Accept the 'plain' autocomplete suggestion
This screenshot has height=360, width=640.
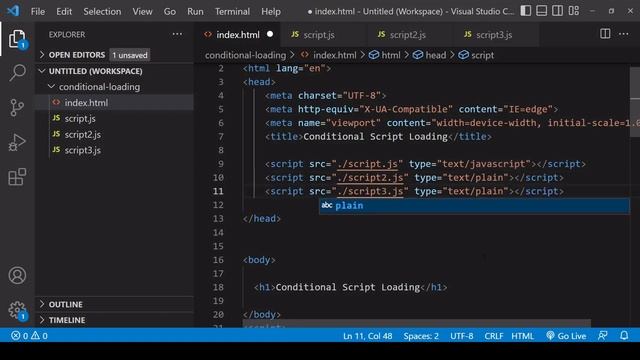474,205
